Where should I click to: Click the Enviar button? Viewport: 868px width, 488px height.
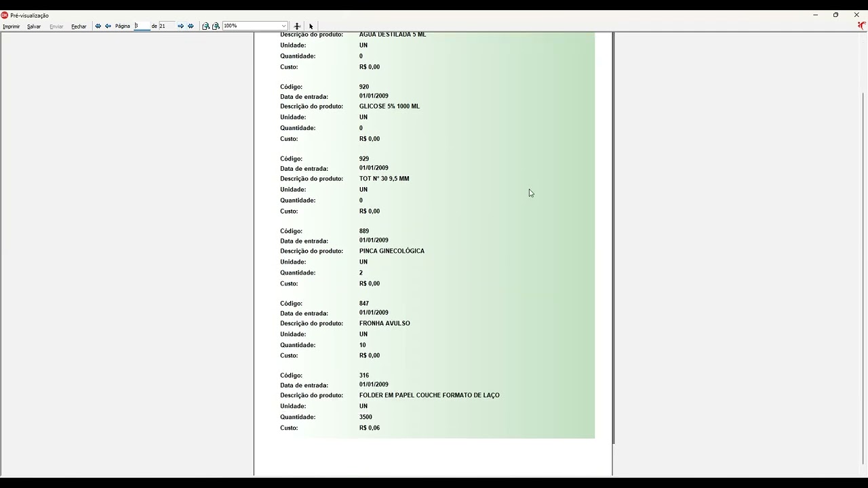click(56, 26)
